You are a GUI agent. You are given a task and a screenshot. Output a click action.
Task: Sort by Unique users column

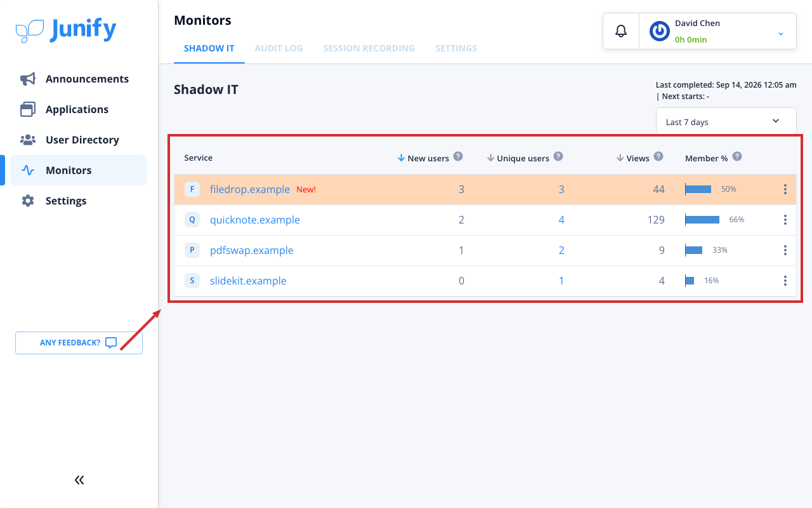[x=518, y=158]
